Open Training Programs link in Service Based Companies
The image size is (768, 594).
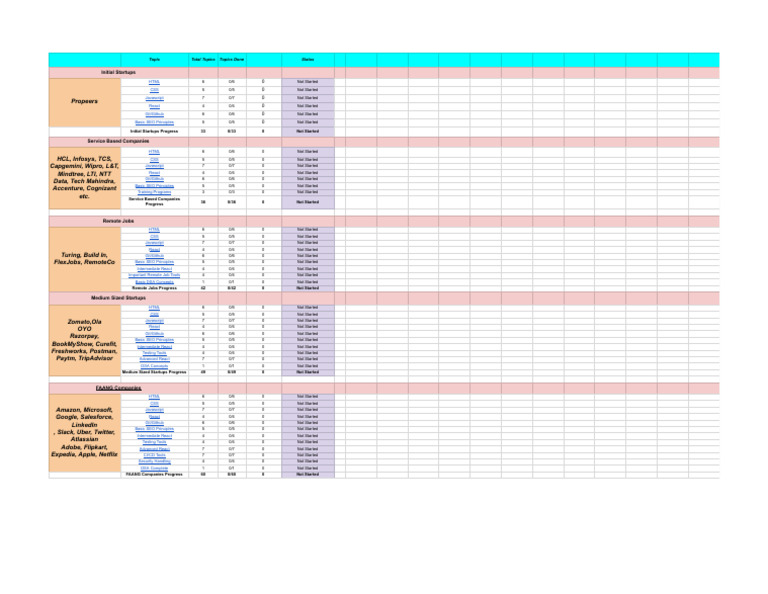tap(154, 192)
